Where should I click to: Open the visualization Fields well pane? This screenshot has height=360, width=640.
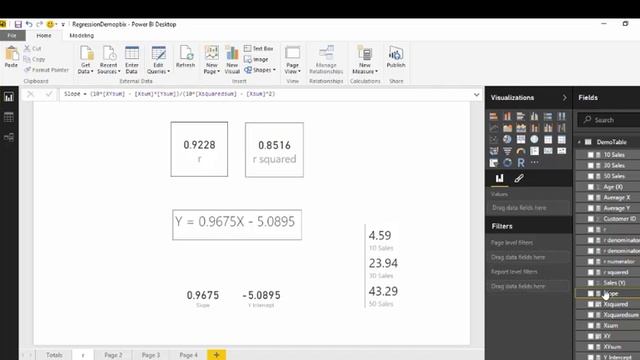(x=499, y=178)
